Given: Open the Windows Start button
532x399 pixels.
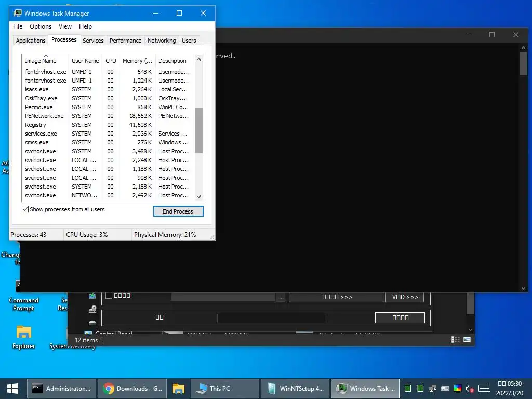Looking at the screenshot, I should (12, 389).
